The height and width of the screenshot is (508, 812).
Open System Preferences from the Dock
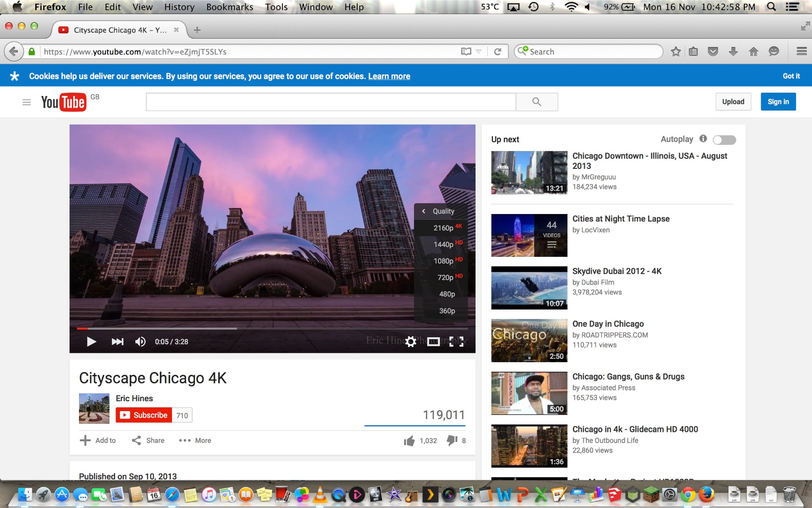pos(669,494)
